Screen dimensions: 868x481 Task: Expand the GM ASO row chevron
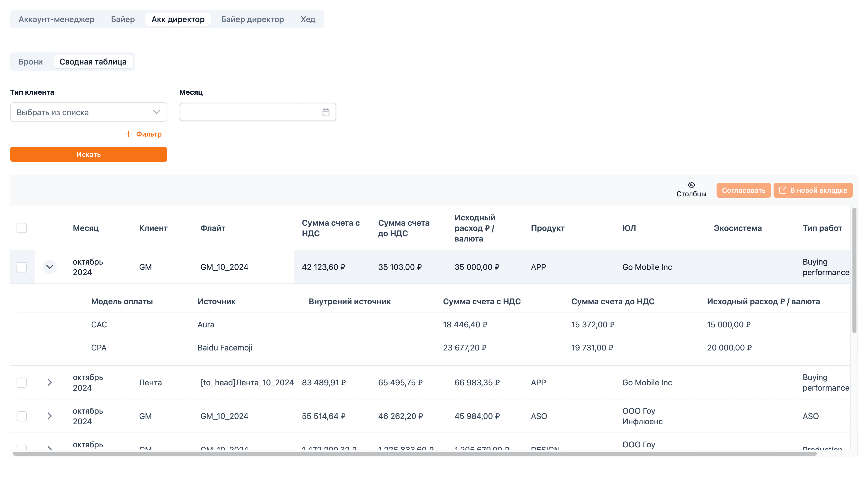coord(49,416)
